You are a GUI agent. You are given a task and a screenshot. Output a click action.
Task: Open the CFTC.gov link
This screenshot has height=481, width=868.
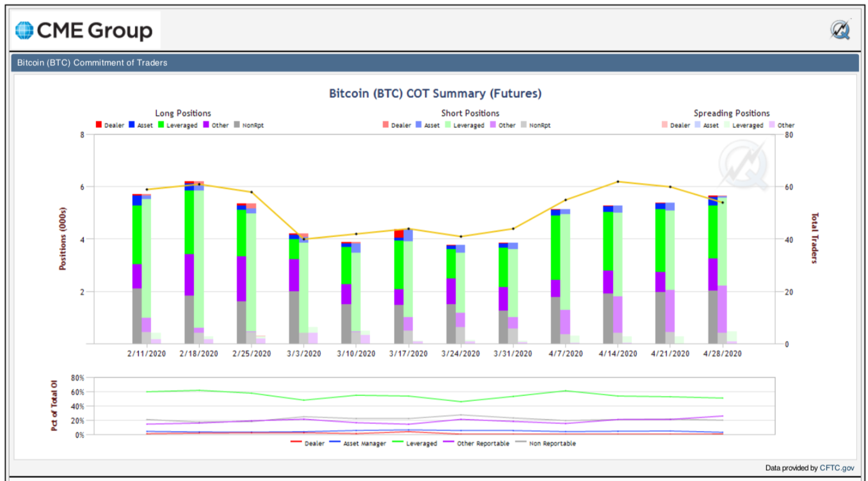pyautogui.click(x=837, y=468)
